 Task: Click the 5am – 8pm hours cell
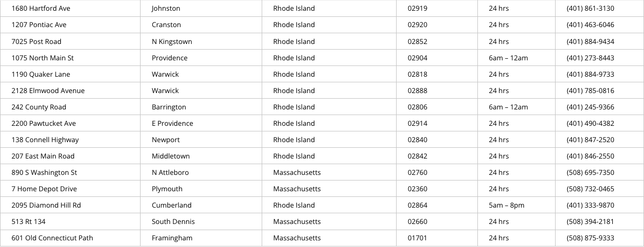506,205
